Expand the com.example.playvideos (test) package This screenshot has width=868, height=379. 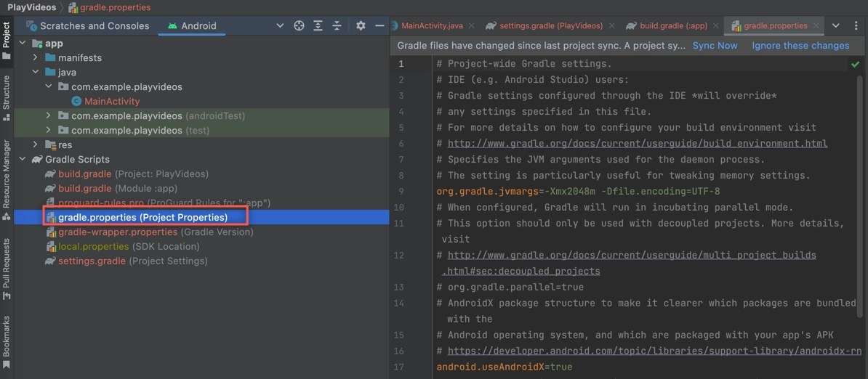tap(48, 131)
